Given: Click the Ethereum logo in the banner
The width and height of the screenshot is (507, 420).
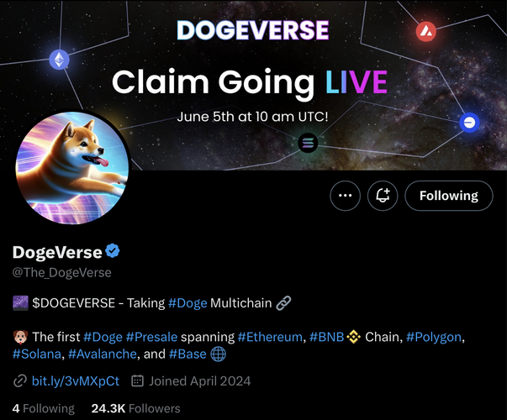Looking at the screenshot, I should coord(59,60).
